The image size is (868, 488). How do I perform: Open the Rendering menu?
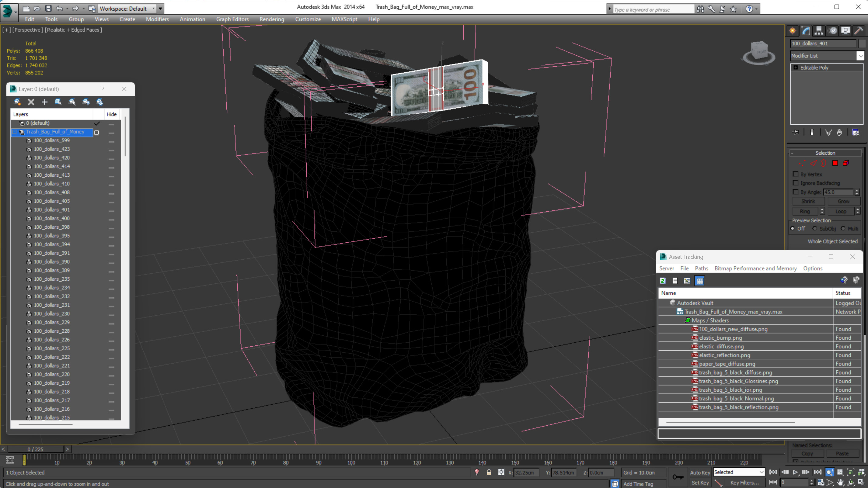[x=272, y=19]
